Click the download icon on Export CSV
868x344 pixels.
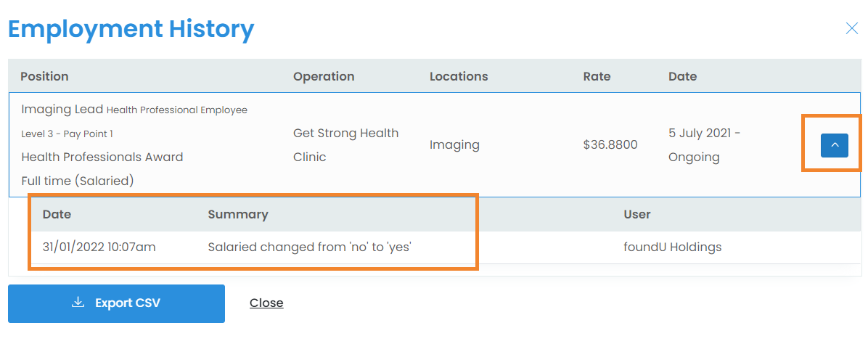click(78, 303)
